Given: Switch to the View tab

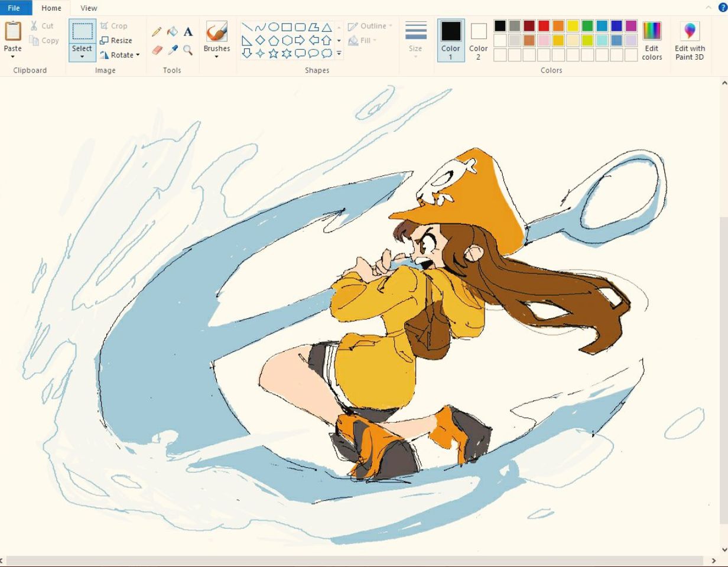Looking at the screenshot, I should (88, 8).
